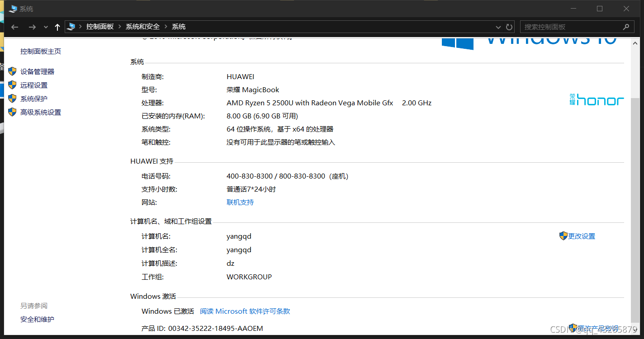The height and width of the screenshot is (339, 644).
Task: Read 阅读 Microsoft 软件许可条款 link
Action: coord(245,311)
